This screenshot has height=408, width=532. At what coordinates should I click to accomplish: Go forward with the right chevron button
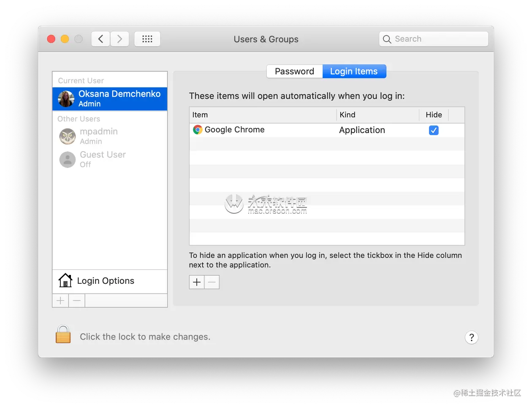click(x=120, y=39)
